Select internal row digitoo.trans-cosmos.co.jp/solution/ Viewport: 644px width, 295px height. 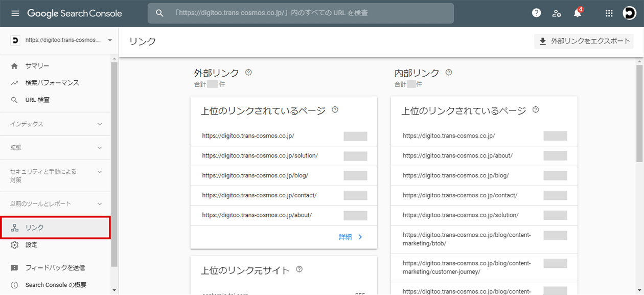point(484,215)
